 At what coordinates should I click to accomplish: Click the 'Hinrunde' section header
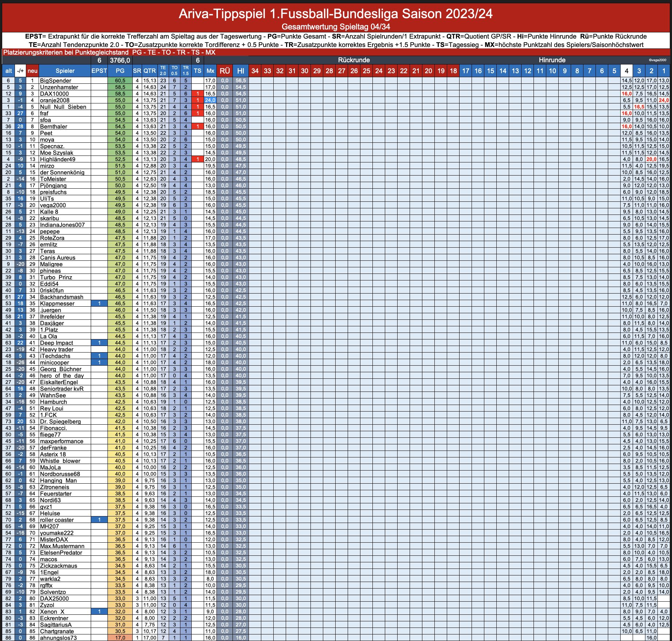[x=552, y=60]
